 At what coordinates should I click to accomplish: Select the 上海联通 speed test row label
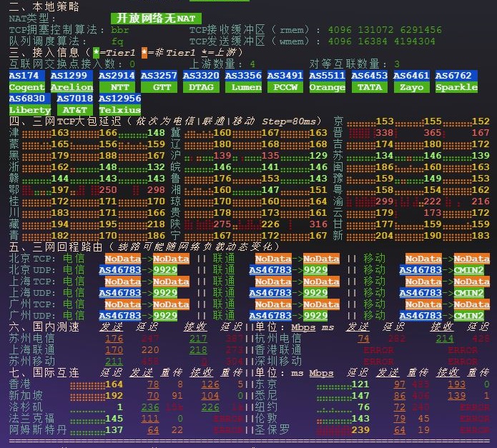click(32, 350)
